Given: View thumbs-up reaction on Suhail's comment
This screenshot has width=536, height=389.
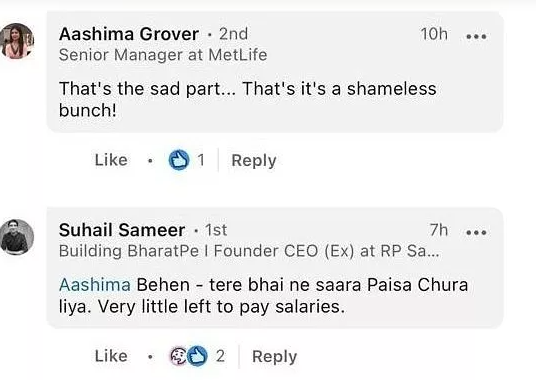Looking at the screenshot, I should 198,356.
